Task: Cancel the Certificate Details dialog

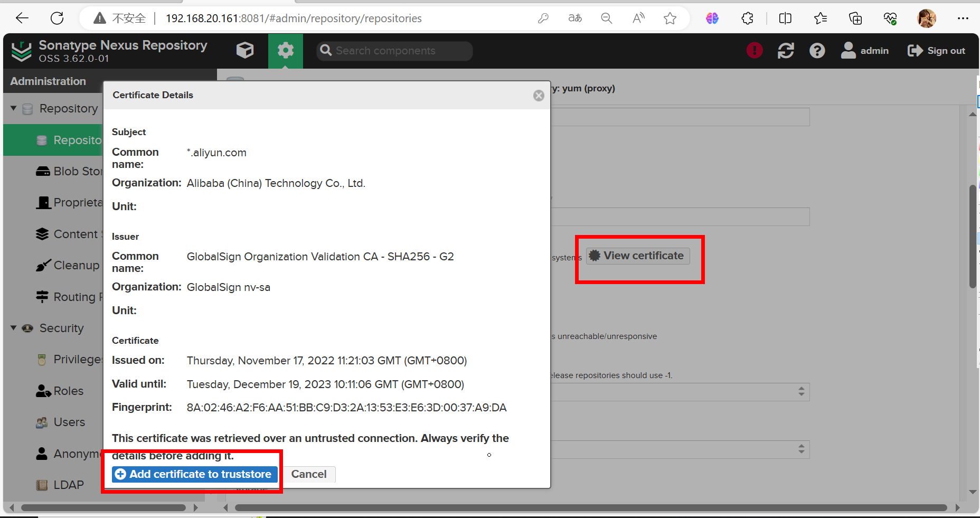Action: (x=309, y=474)
